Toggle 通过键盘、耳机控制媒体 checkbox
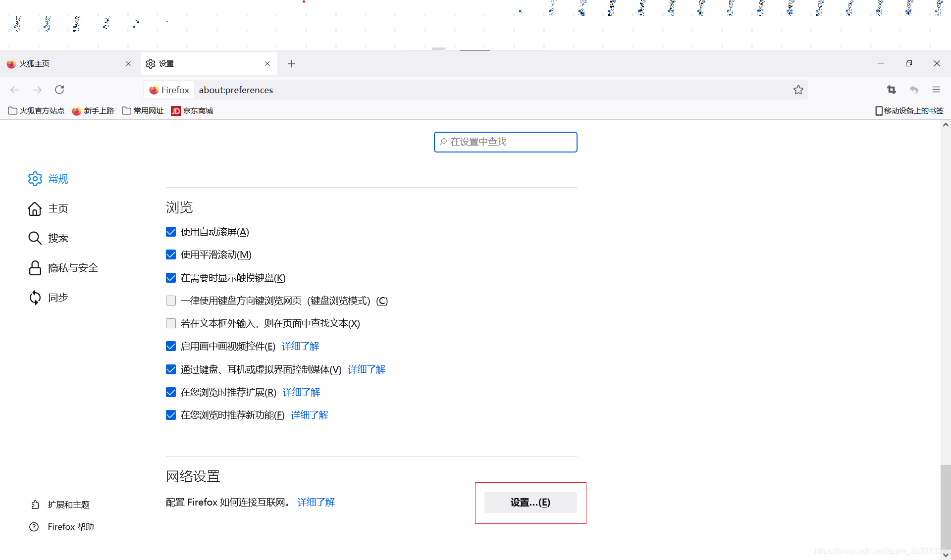 [171, 369]
